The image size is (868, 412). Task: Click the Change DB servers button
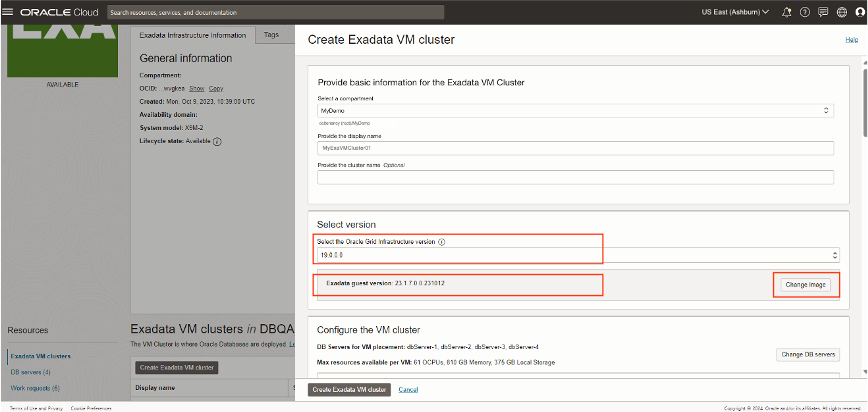808,354
